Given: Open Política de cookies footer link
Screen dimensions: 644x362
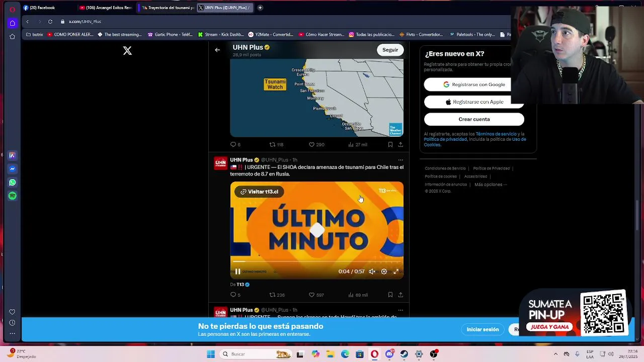Looking at the screenshot, I should coord(441,176).
